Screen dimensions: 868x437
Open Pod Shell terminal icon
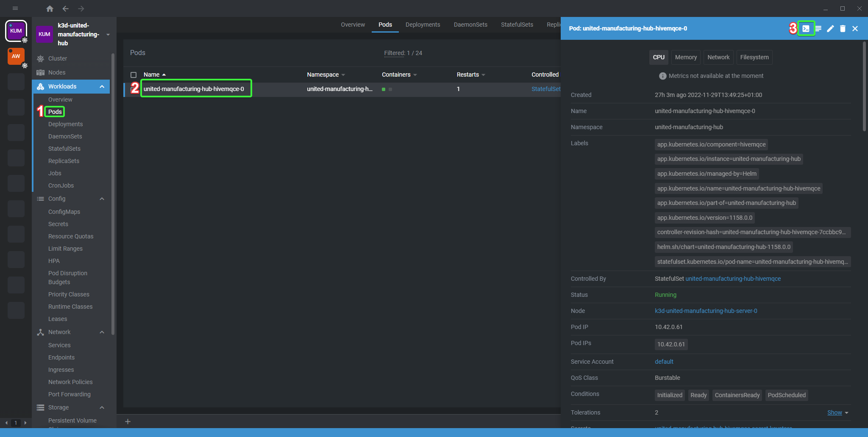pyautogui.click(x=806, y=28)
